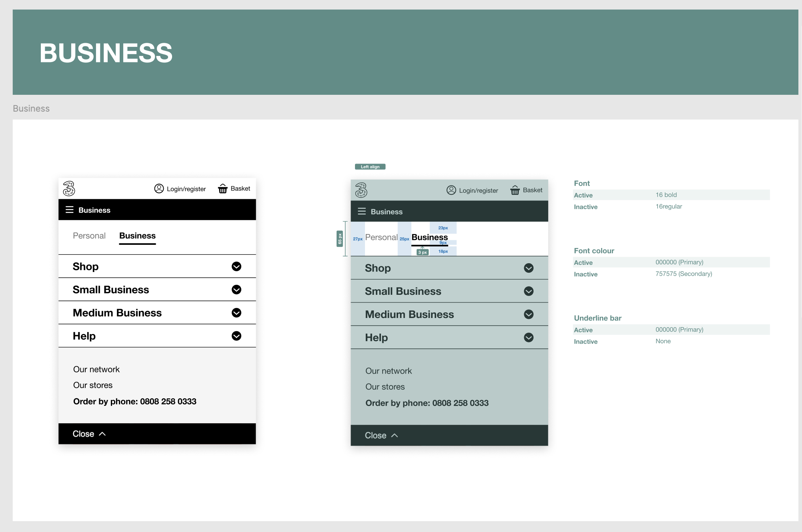Click the Our stores link in left mockup
The height and width of the screenshot is (532, 802).
93,385
